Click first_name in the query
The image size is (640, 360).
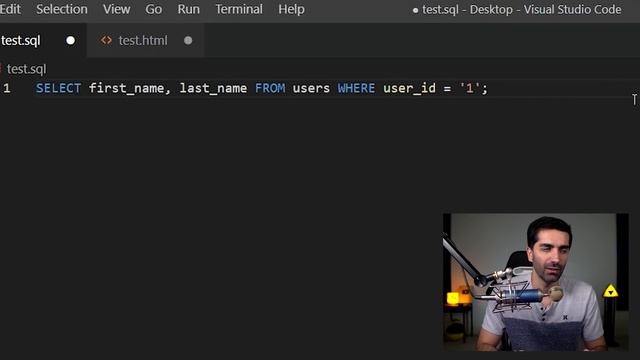coord(127,88)
